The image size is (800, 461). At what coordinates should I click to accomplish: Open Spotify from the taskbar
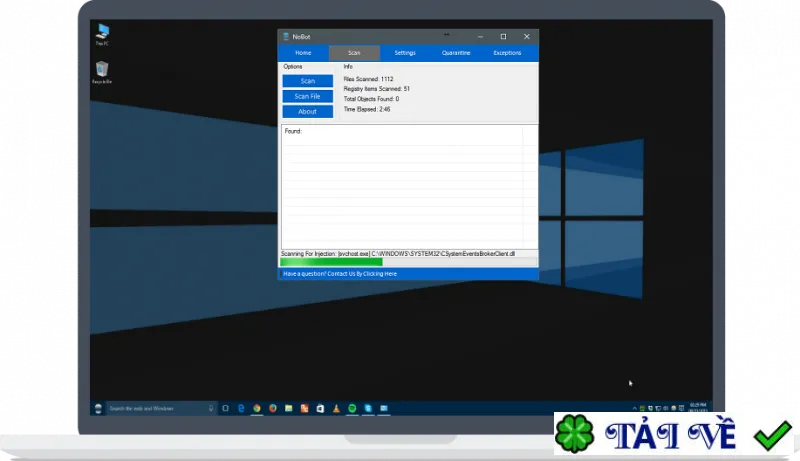pyautogui.click(x=352, y=408)
